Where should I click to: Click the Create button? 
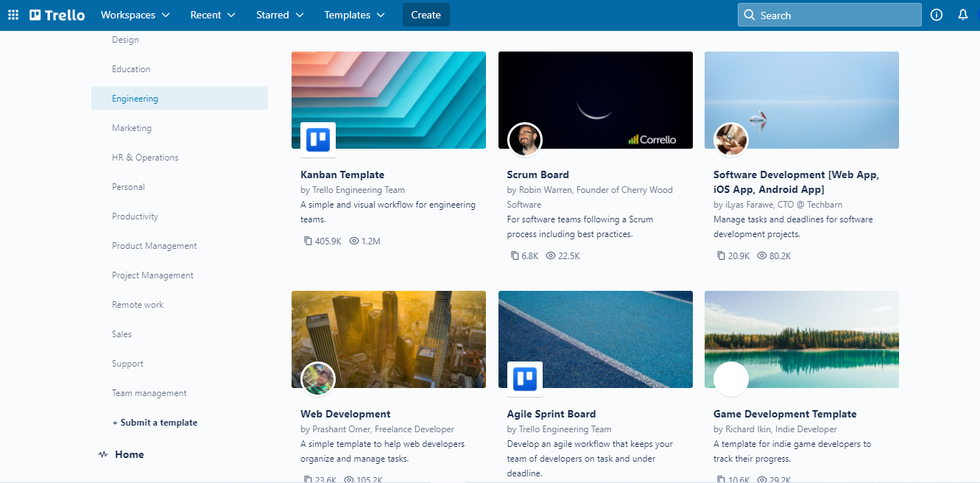(426, 15)
